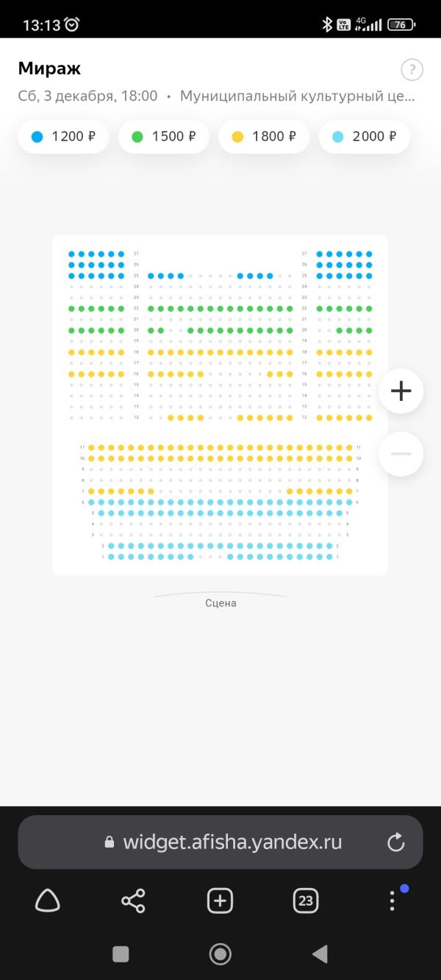Show the 23 open tabs counter
This screenshot has height=980, width=441.
306,901
